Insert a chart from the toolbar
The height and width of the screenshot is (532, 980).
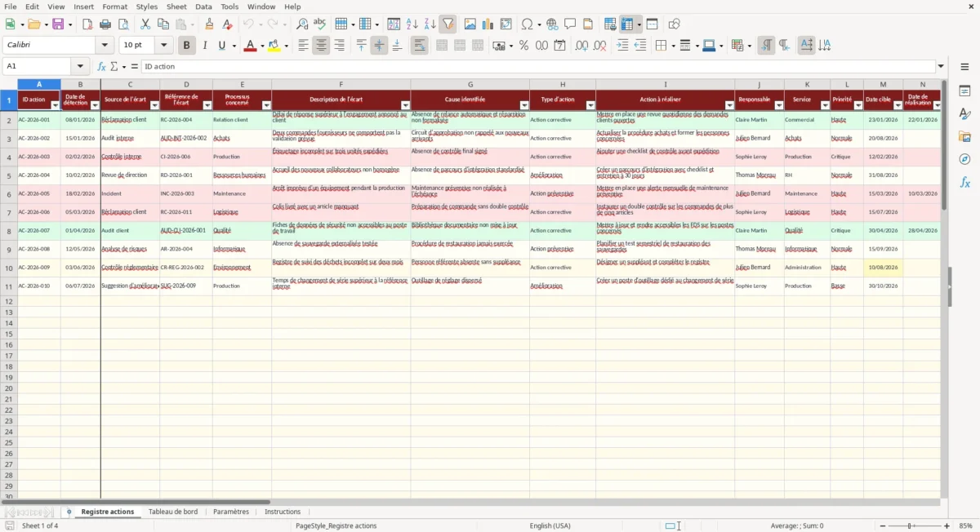click(488, 24)
